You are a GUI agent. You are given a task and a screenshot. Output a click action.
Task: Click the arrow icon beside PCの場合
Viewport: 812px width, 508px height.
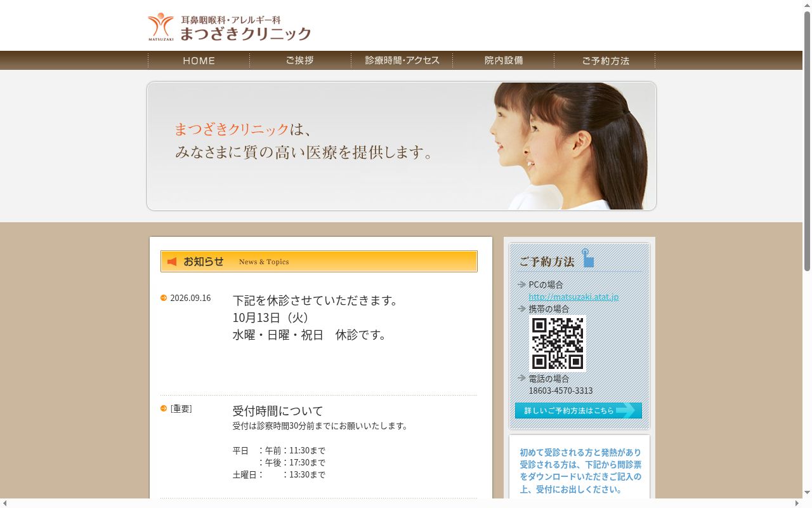coord(522,284)
